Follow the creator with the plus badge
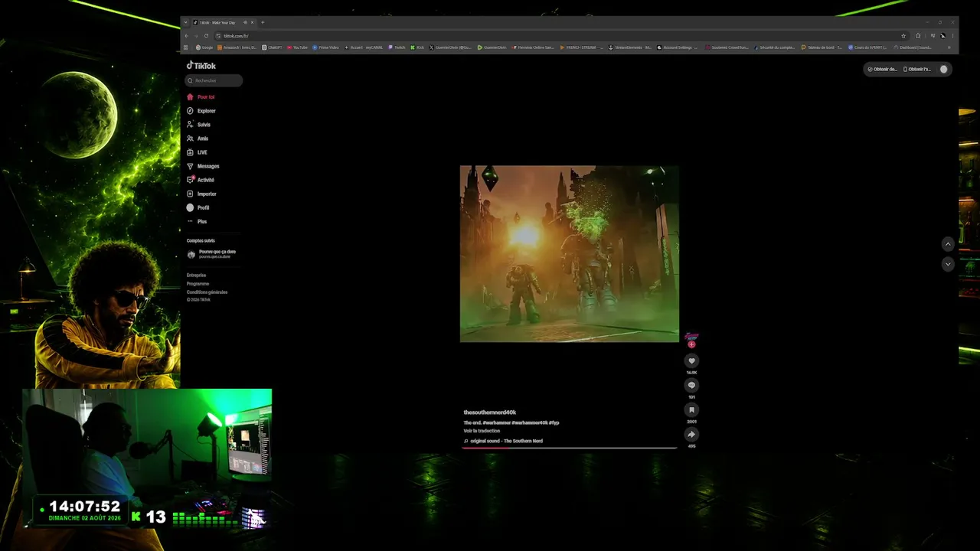The width and height of the screenshot is (980, 551). (x=691, y=344)
